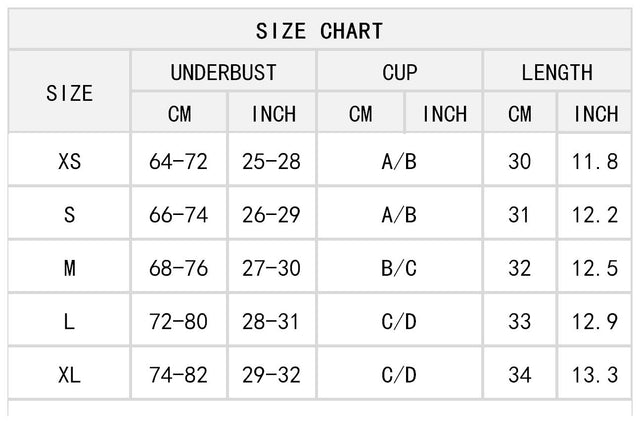
Task: Click the 11.8 inch length cell
Action: 595,161
